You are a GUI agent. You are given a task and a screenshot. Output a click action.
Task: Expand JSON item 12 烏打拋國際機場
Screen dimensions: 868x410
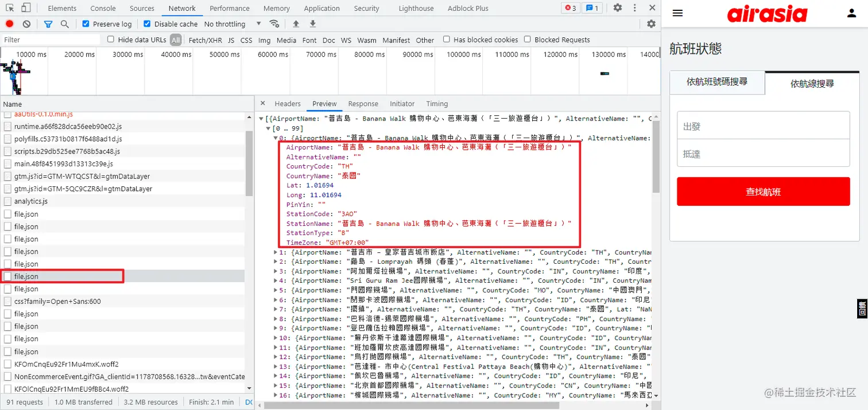[x=276, y=357]
